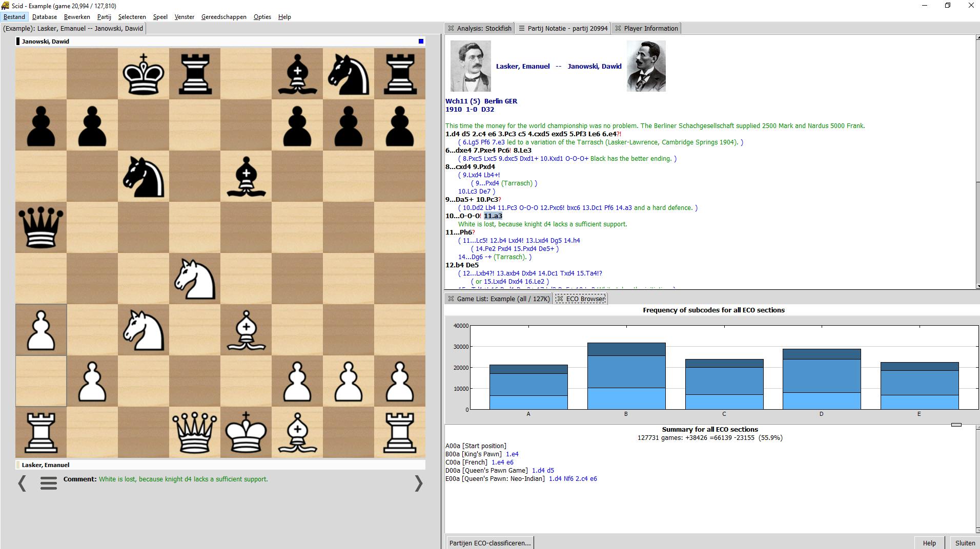Open the Opties menu
Image resolution: width=980 pixels, height=549 pixels.
pyautogui.click(x=262, y=17)
